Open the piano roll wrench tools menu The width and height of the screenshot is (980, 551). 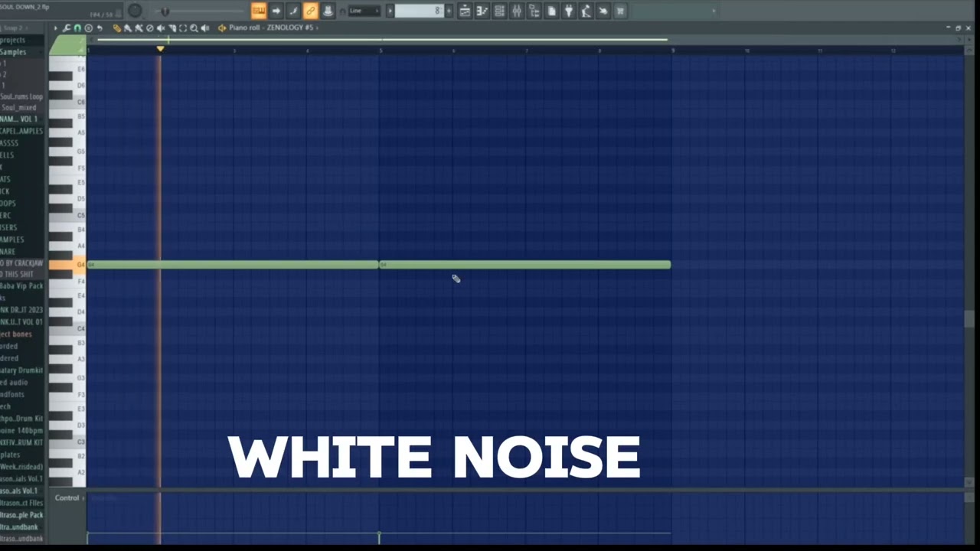[67, 28]
